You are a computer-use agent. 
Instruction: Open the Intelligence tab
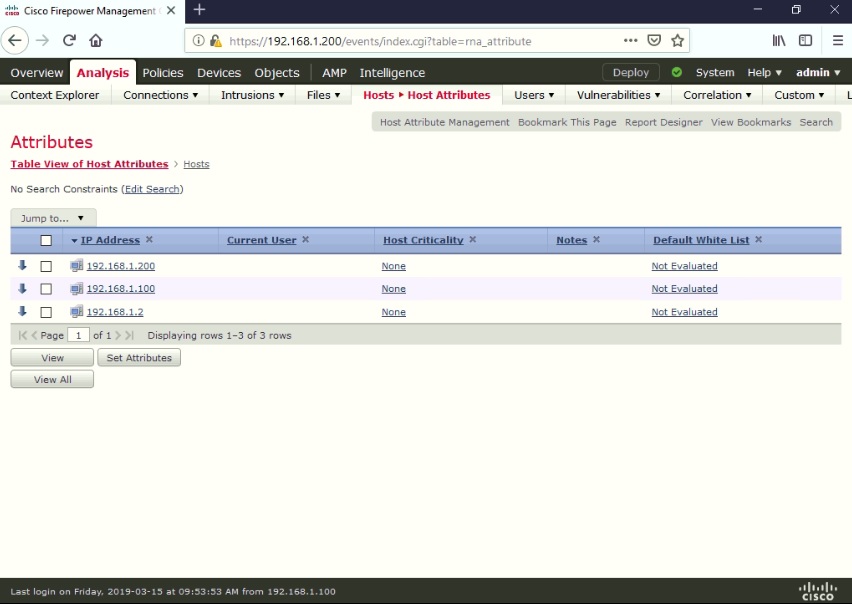tap(392, 73)
